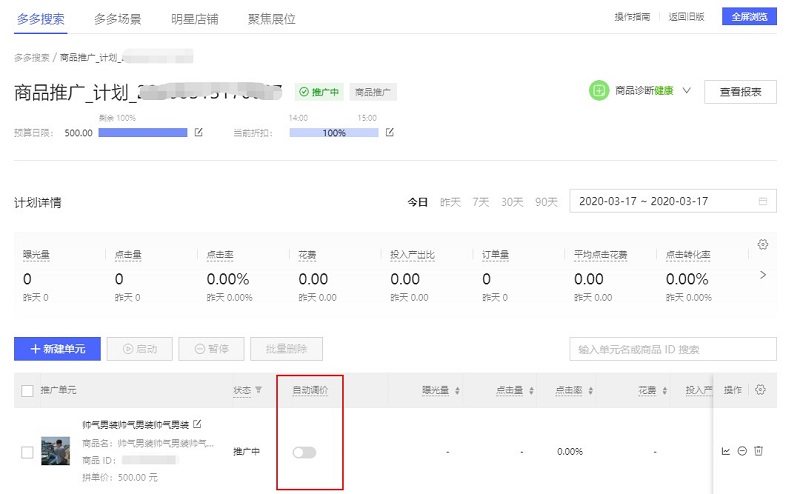The width and height of the screenshot is (800, 494).
Task: Switch to the 多多场景 tab
Action: (117, 18)
